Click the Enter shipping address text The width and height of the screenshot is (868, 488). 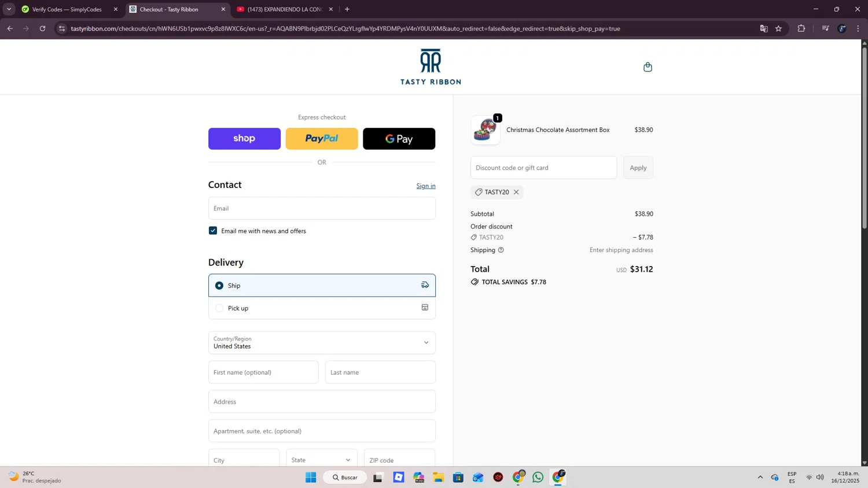pyautogui.click(x=621, y=250)
